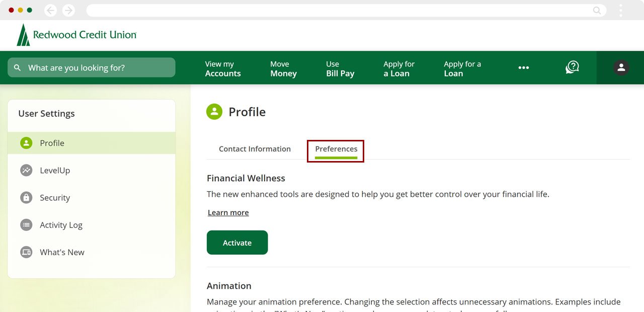The width and height of the screenshot is (644, 312).
Task: Open the Learn more link
Action: click(x=228, y=212)
